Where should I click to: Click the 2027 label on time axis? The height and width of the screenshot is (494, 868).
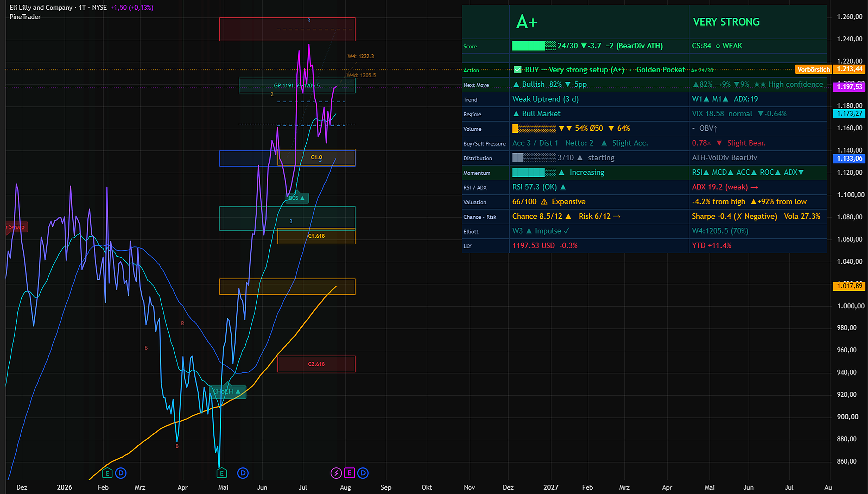(550, 487)
